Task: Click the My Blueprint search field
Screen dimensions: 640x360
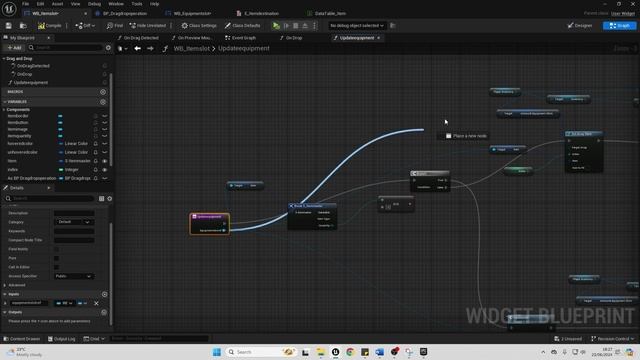Action: pos(65,48)
